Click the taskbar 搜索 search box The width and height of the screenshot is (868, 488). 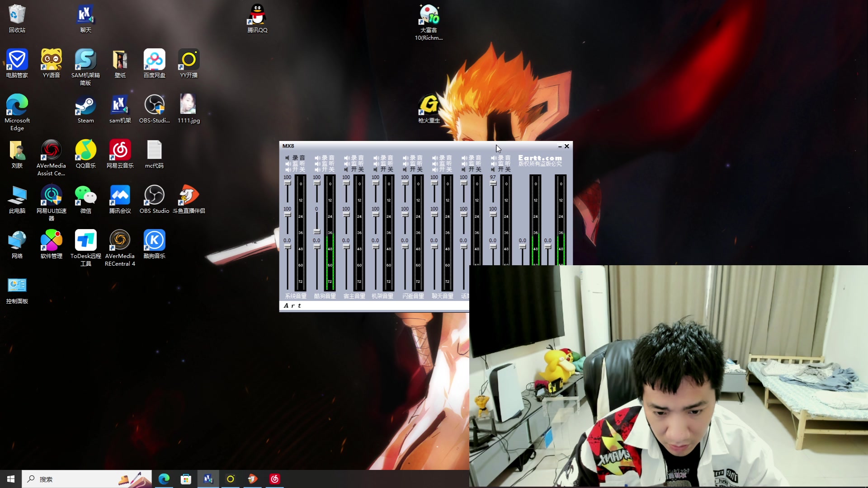point(87,479)
